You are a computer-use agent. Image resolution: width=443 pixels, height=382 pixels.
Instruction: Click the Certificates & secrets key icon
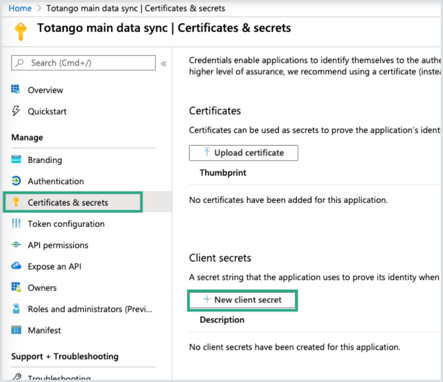pos(16,202)
